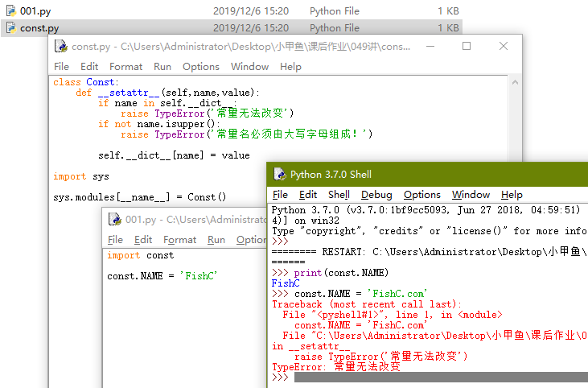Open Window menu in Python Shell
This screenshot has height=388, width=588.
(x=471, y=195)
